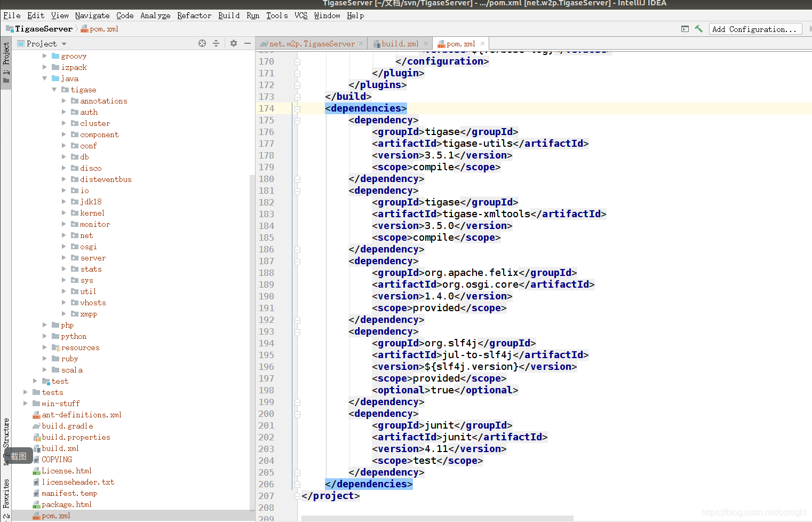Expand the tests folder arrow
812x522 pixels.
[26, 392]
